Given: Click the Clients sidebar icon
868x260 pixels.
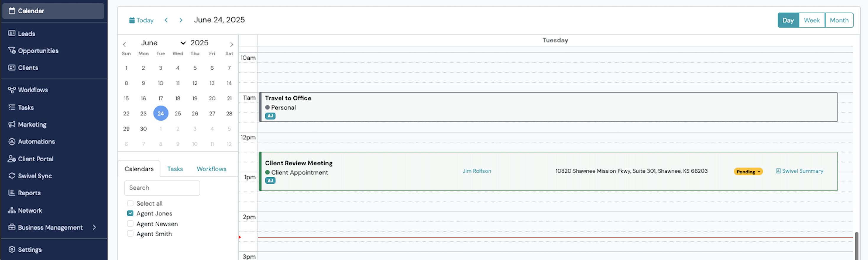Looking at the screenshot, I should [x=12, y=68].
